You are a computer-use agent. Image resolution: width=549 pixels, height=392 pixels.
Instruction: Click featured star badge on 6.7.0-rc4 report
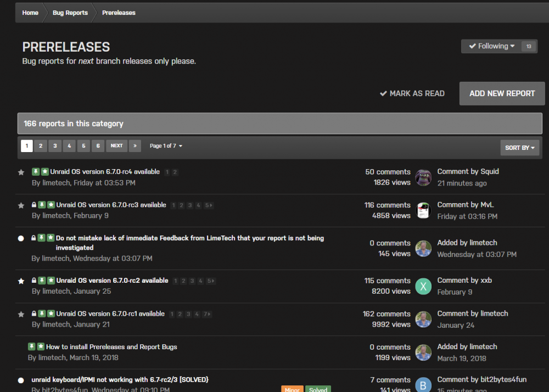(45, 171)
